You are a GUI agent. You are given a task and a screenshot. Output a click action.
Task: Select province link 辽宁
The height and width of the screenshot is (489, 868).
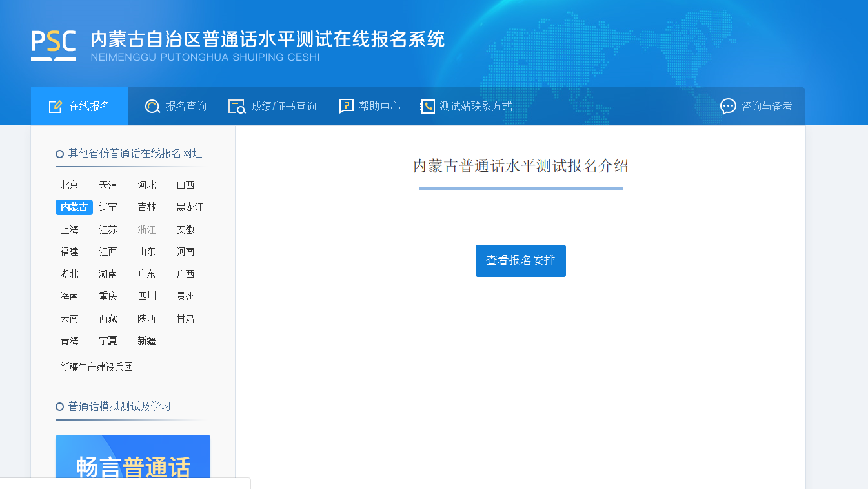click(108, 207)
